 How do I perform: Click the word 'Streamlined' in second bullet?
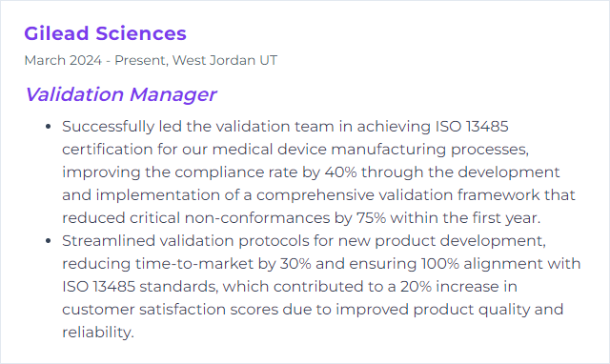point(109,241)
